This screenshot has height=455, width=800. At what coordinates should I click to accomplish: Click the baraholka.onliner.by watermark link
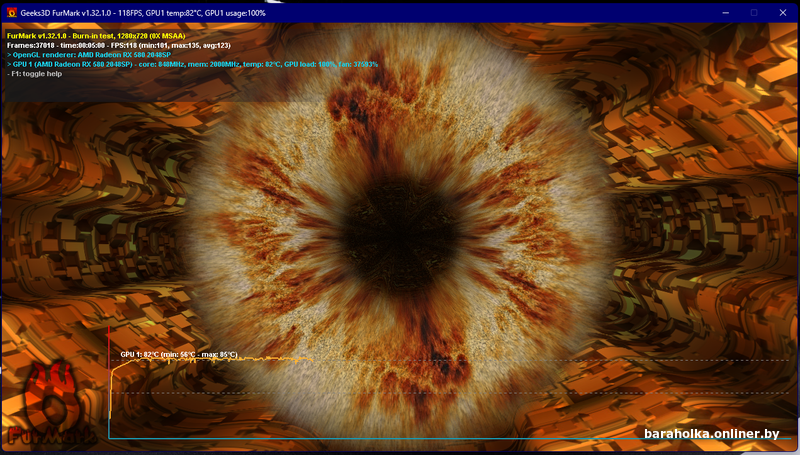point(712,434)
